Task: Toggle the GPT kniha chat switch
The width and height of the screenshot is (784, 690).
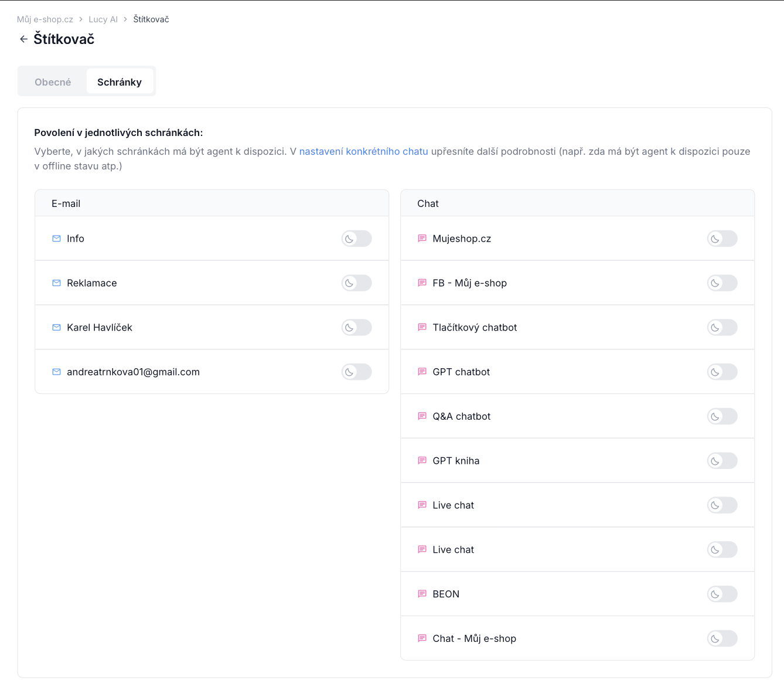Action: click(x=722, y=461)
